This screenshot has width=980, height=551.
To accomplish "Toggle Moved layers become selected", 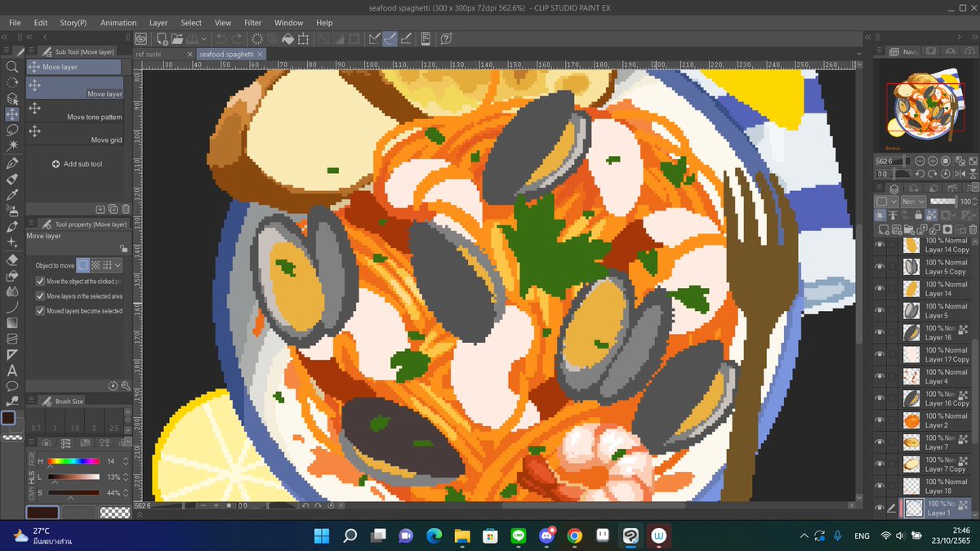I will coord(41,311).
